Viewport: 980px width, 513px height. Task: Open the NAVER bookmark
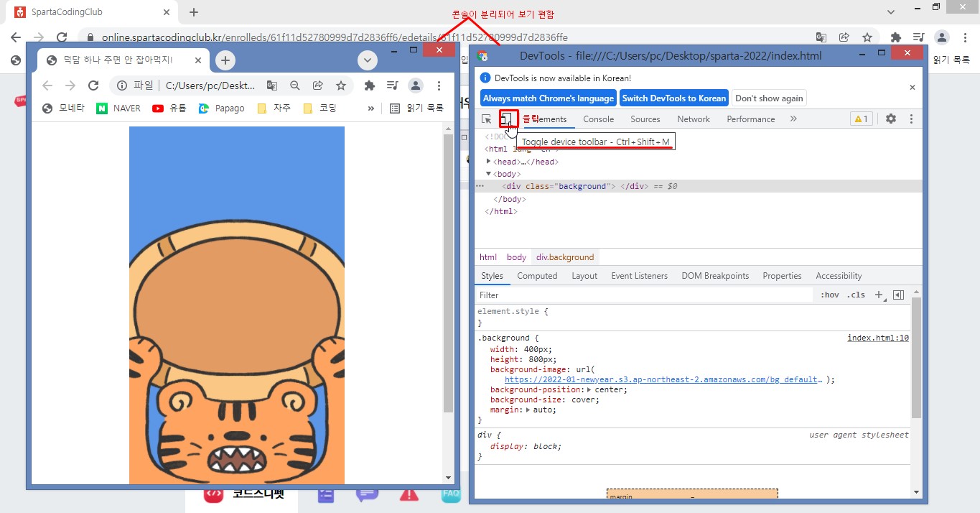[119, 108]
